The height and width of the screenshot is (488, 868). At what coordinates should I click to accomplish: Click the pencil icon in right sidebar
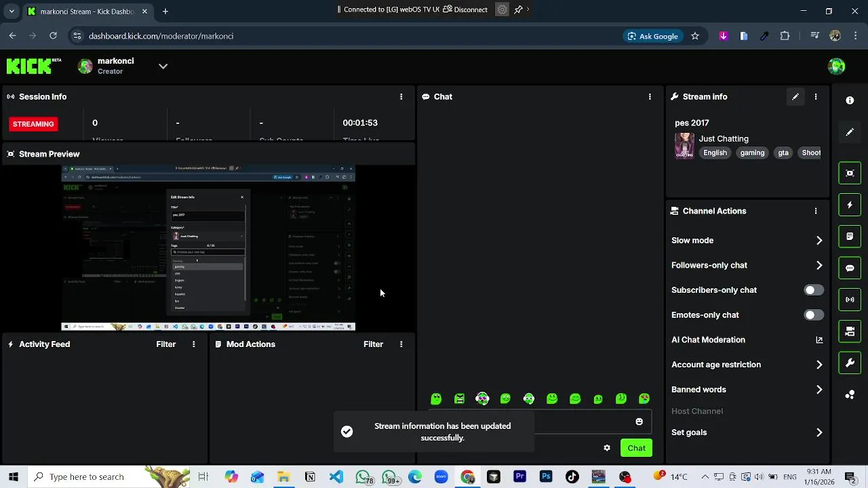pyautogui.click(x=850, y=132)
